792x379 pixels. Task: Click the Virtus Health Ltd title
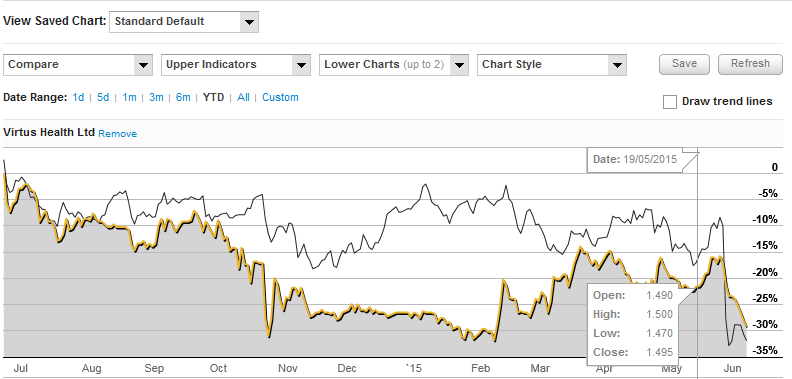[x=49, y=132]
